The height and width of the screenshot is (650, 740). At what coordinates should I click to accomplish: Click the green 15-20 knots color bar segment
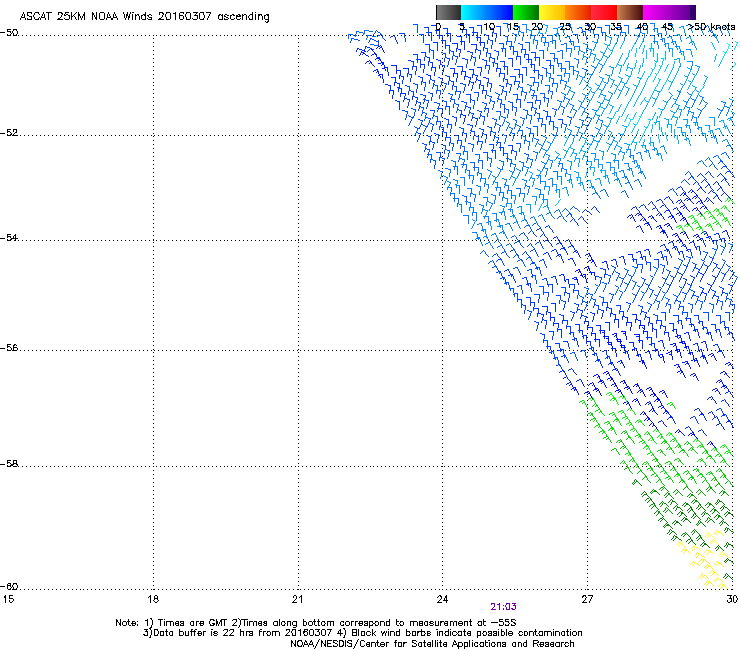[526, 12]
